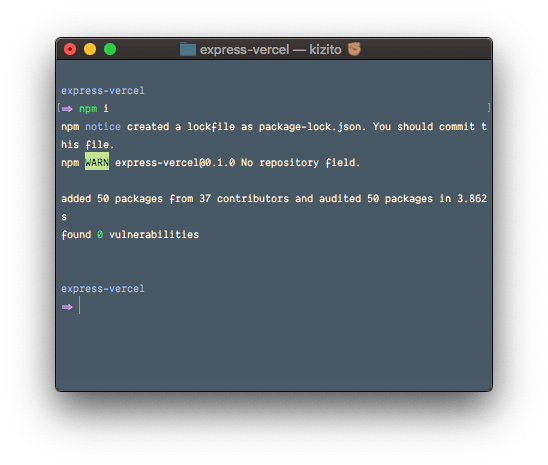Click the text cursor at the empty prompt
The height and width of the screenshot is (465, 548).
[80, 305]
